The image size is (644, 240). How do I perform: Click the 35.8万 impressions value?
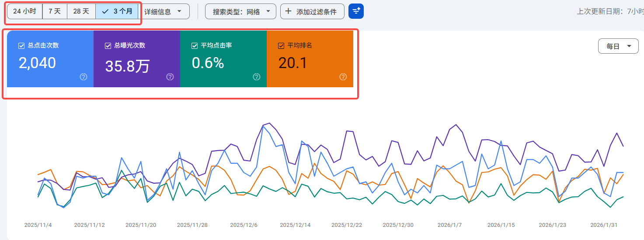[x=127, y=66]
